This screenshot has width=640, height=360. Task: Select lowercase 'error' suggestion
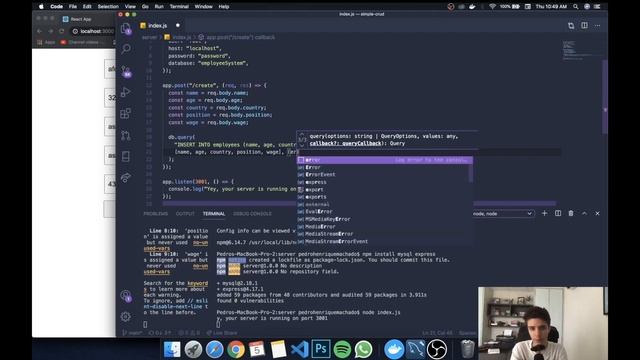[x=384, y=160]
